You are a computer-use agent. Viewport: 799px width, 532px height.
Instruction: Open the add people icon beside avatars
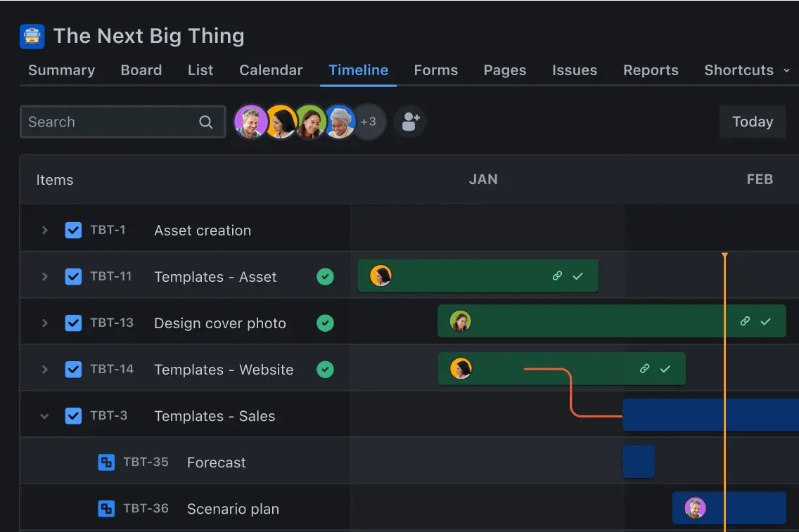click(x=409, y=121)
